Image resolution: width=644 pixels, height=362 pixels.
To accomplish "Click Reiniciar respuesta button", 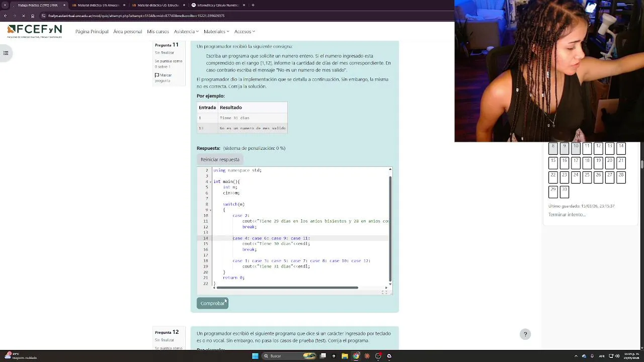I will click(x=220, y=159).
